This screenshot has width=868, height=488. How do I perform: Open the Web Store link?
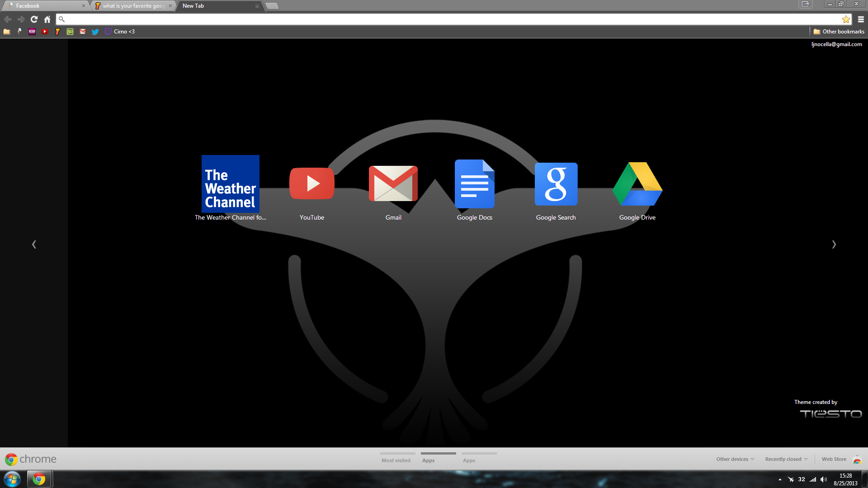[834, 459]
